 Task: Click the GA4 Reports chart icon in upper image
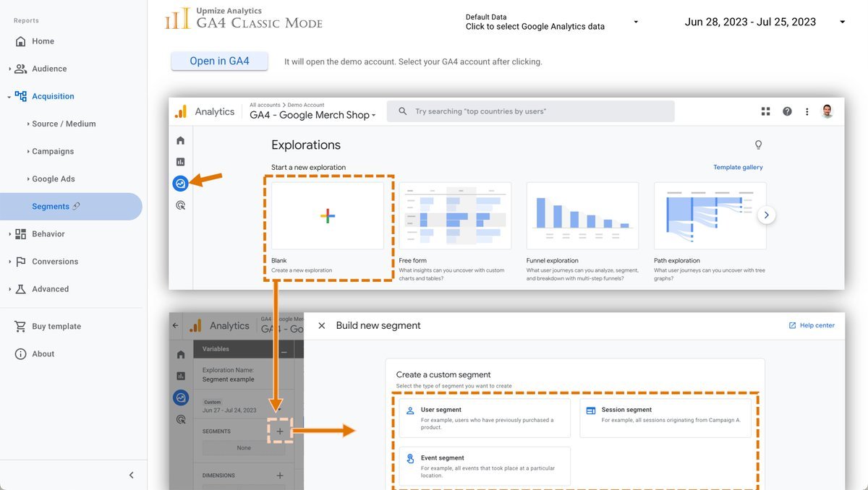181,162
